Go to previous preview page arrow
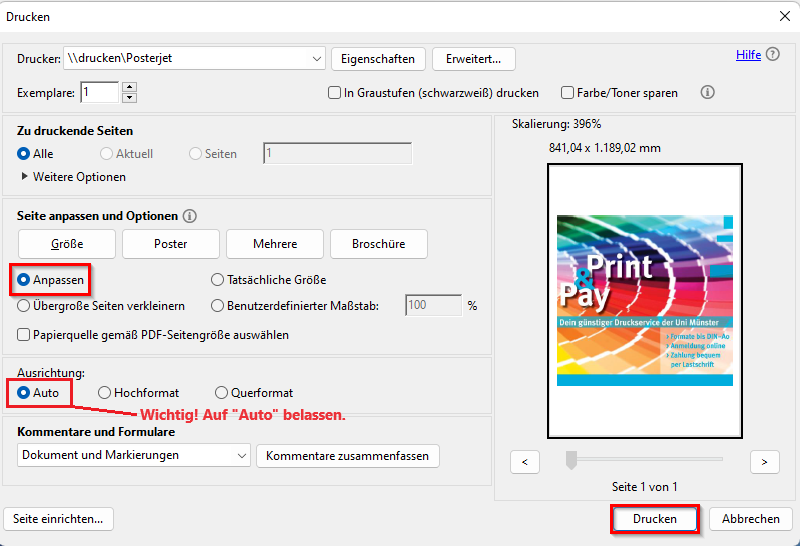Screen dimensions: 800x546 tap(525, 461)
